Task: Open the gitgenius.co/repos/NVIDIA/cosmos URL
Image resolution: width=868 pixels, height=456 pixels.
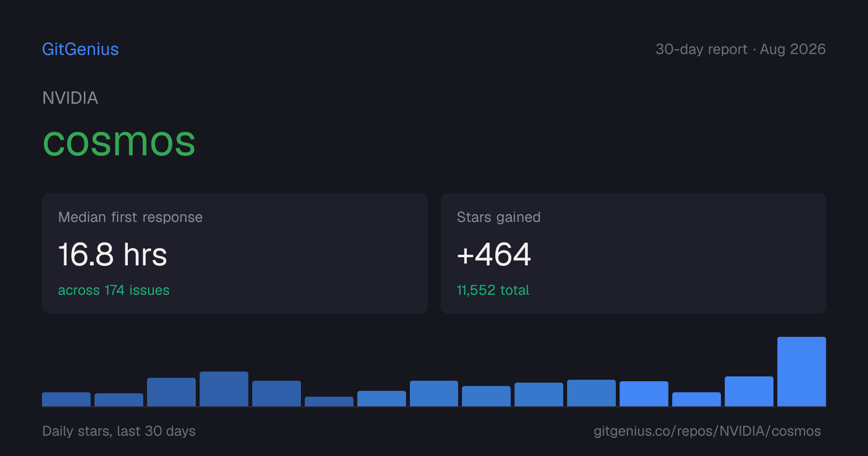Action: click(x=707, y=431)
